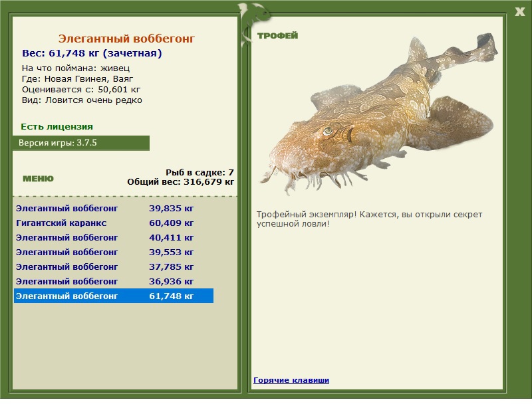The image size is (532, 408).
Task: Close the window with the X icon
Action: coord(519,10)
